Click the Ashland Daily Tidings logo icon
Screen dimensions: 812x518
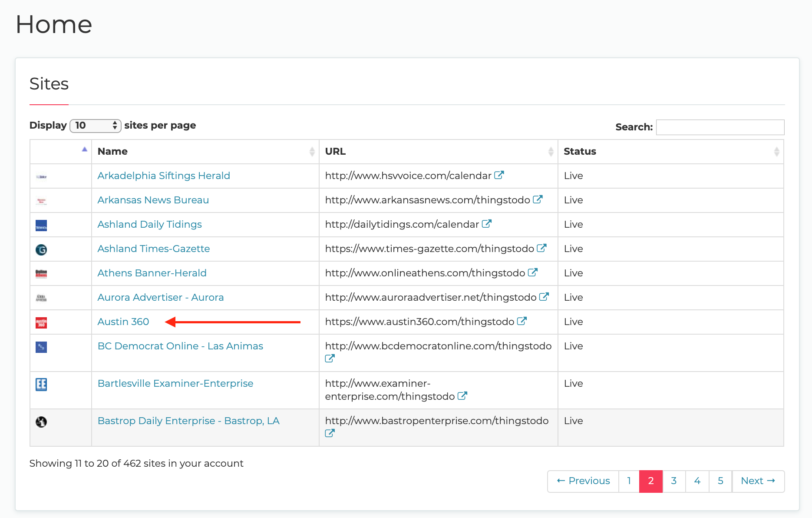point(41,225)
